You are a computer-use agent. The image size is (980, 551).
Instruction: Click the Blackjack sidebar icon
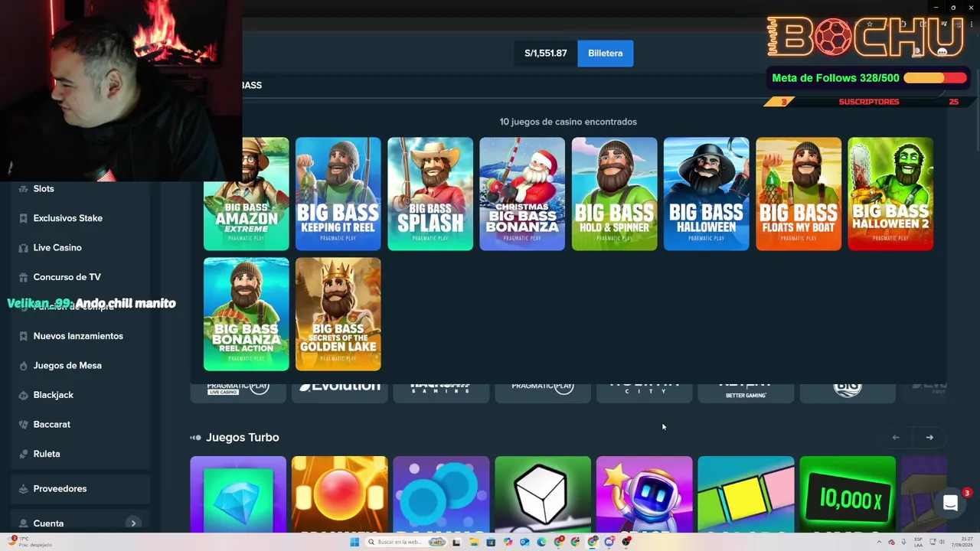click(x=23, y=395)
